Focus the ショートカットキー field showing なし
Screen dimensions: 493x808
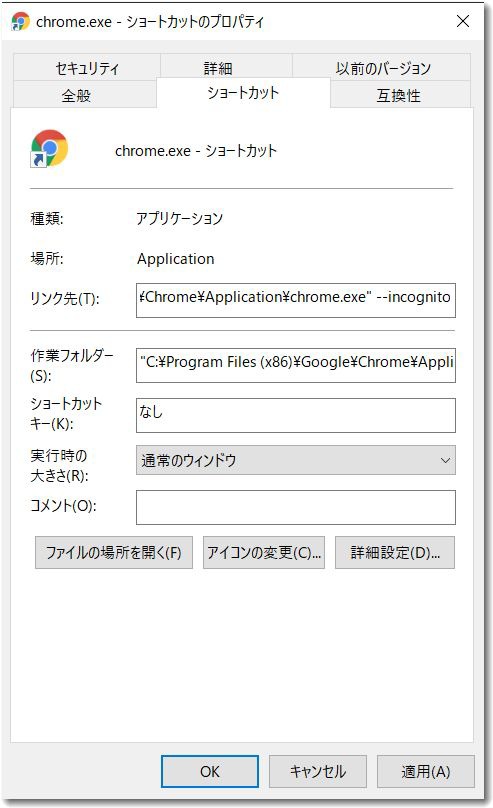[296, 415]
